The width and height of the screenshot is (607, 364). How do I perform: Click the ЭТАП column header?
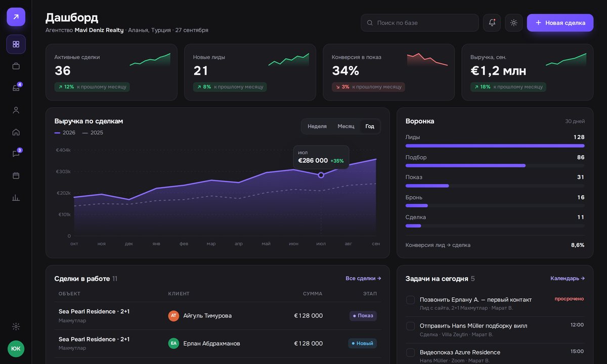point(370,294)
